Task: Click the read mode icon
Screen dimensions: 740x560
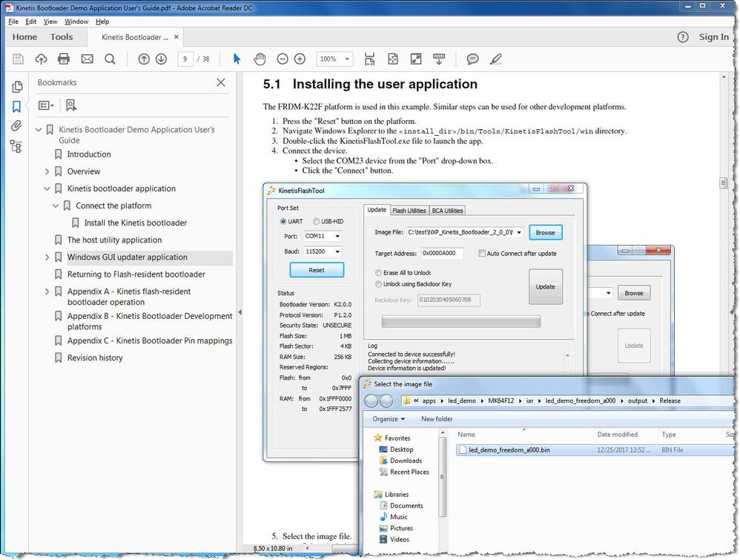Action: [439, 59]
